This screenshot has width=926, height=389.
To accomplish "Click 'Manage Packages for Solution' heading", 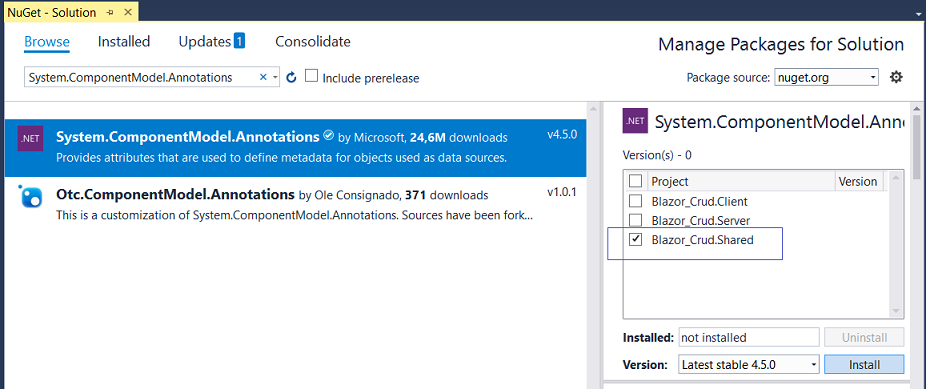I will click(x=781, y=44).
